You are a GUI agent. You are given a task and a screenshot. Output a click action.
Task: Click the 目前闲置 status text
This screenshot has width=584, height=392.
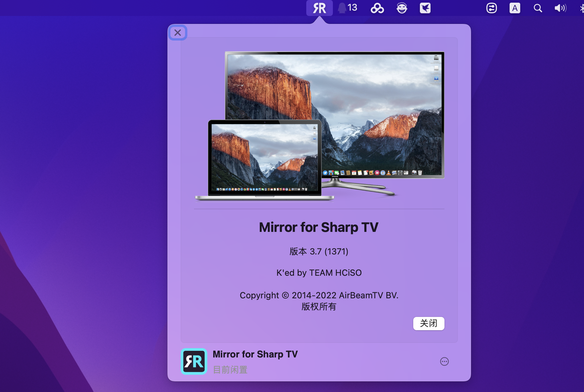[230, 369]
